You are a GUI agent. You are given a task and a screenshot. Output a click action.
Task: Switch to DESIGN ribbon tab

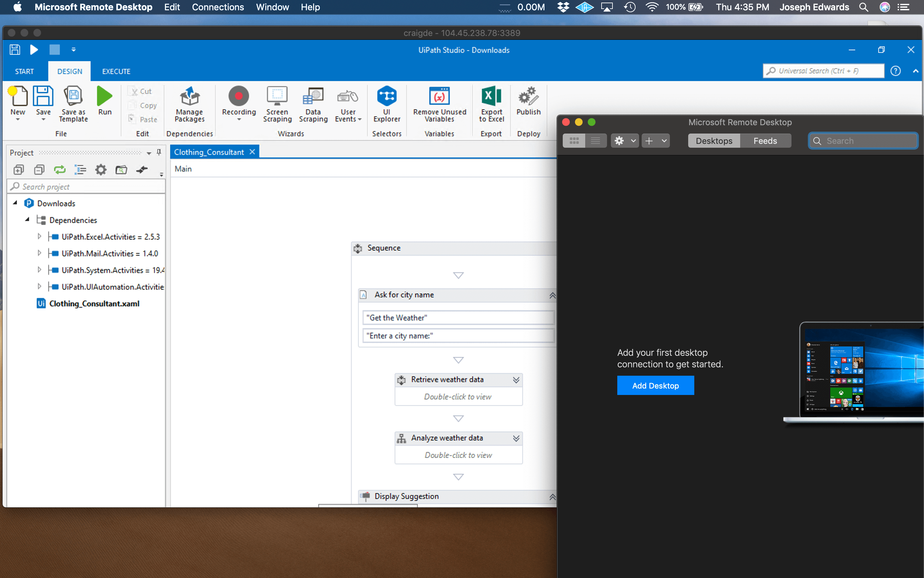70,72
